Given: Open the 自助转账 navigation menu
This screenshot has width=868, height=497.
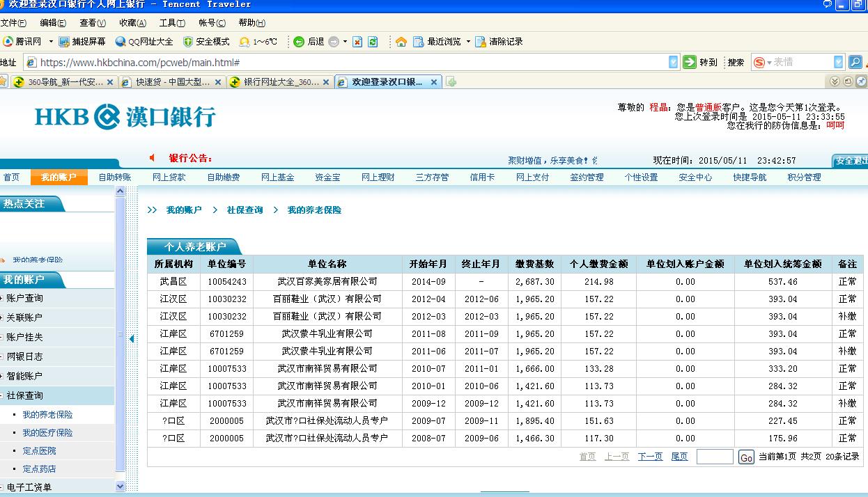Looking at the screenshot, I should [x=114, y=177].
